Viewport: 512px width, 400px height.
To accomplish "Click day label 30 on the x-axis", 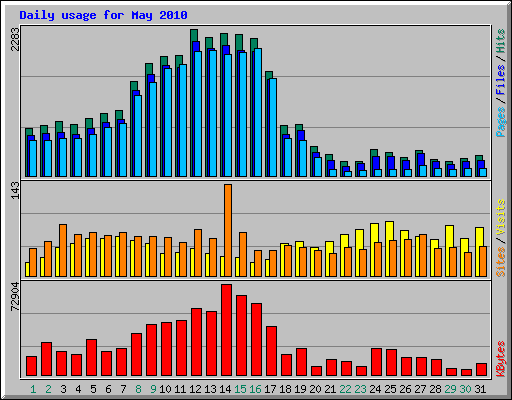I will click(x=465, y=389).
